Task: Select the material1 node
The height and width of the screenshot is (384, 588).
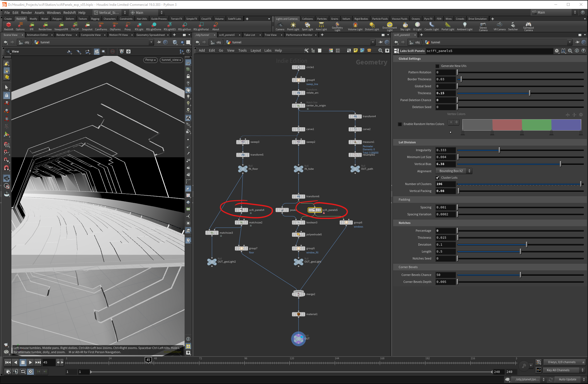Action: [298, 314]
